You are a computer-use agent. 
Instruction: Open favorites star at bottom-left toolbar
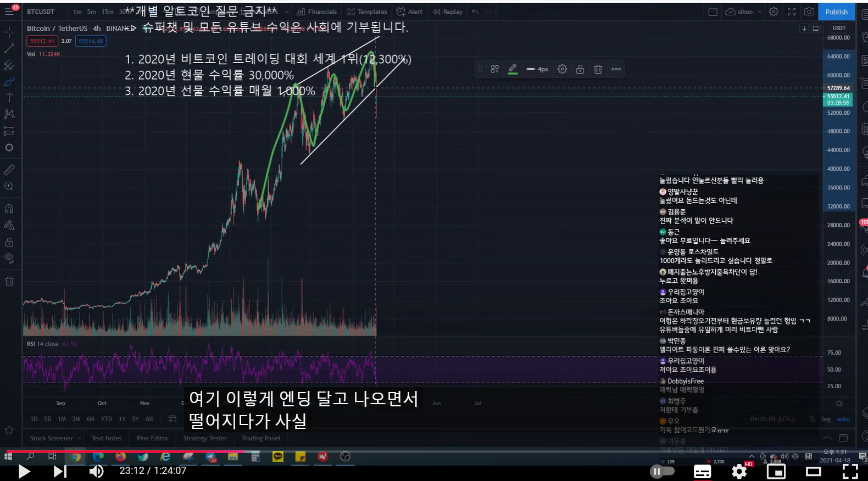[x=9, y=430]
